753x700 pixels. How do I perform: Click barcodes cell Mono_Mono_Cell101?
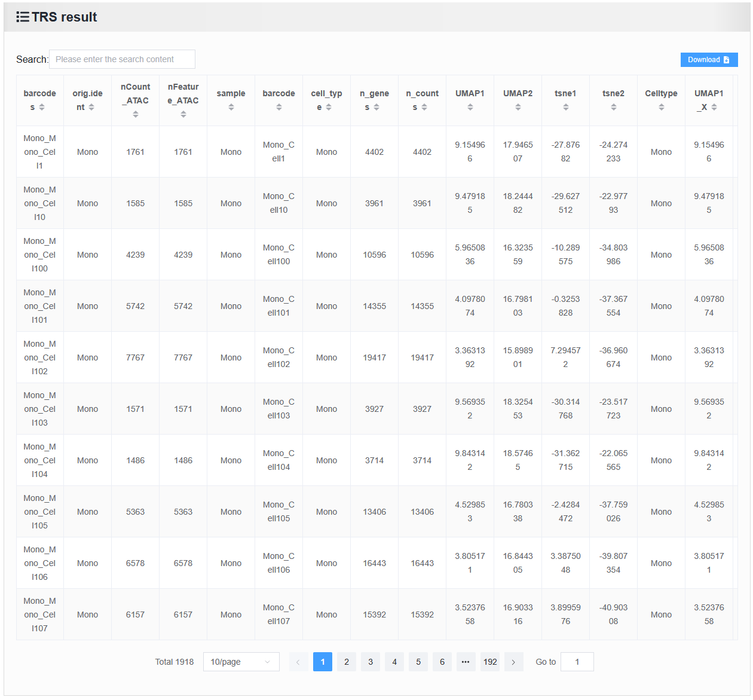click(x=39, y=306)
